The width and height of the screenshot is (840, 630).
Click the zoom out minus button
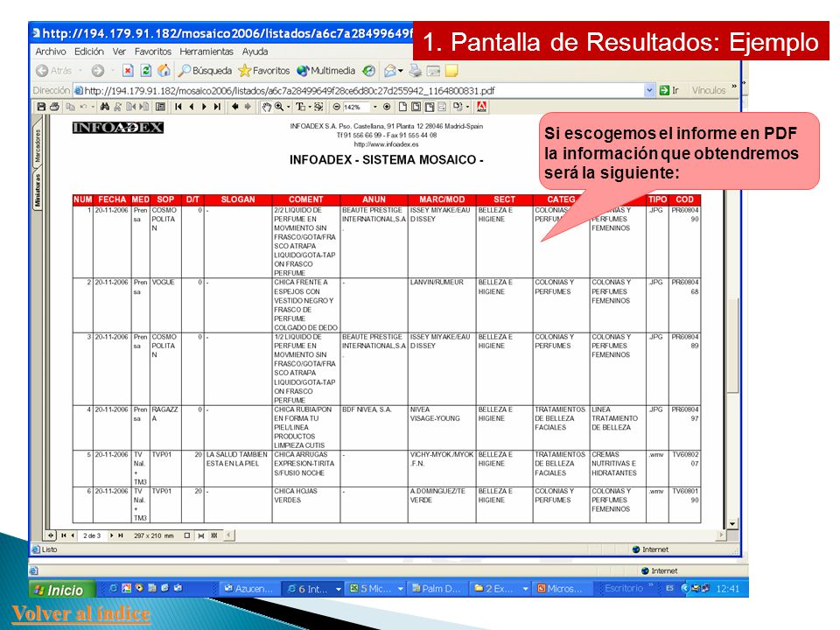[x=336, y=107]
